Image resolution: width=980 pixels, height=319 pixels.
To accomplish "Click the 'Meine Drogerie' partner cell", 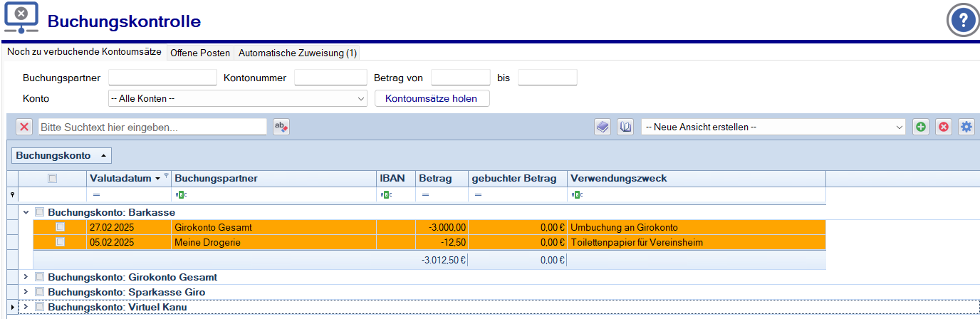I will click(x=273, y=242).
